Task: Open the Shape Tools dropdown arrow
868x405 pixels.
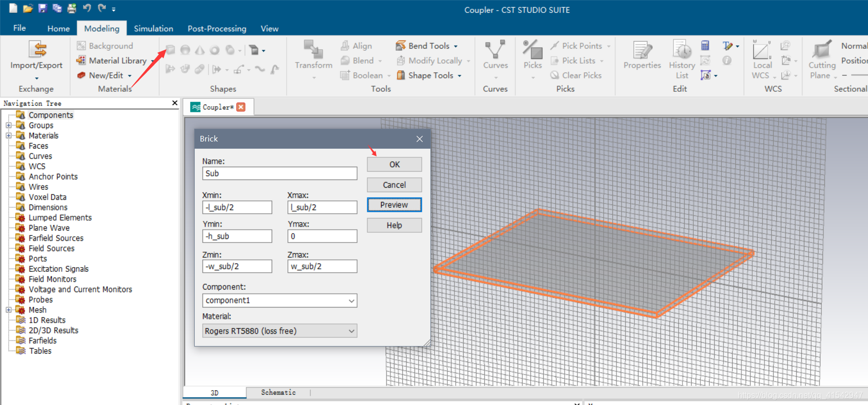Action: pos(460,76)
